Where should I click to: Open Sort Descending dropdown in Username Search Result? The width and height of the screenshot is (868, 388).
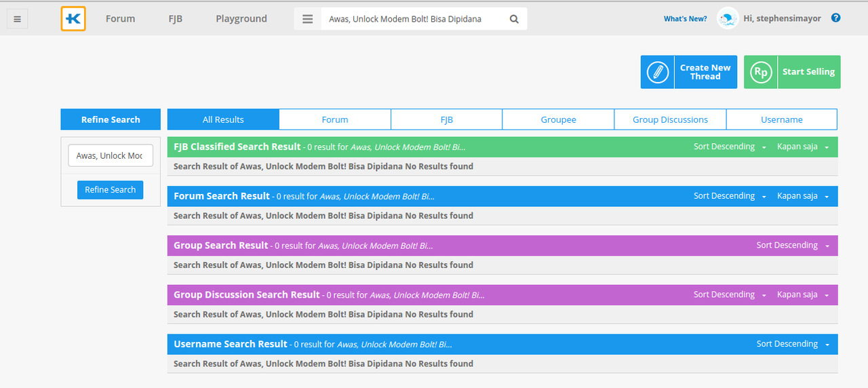pyautogui.click(x=793, y=344)
